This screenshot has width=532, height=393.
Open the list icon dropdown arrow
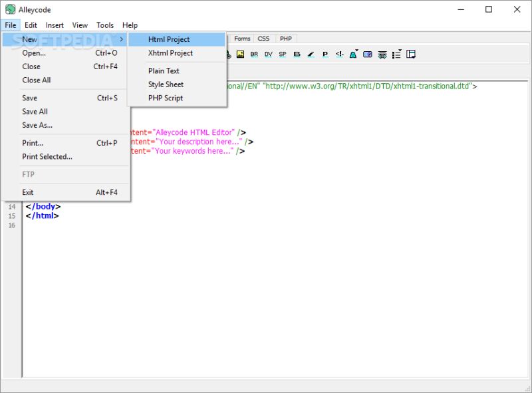point(400,51)
